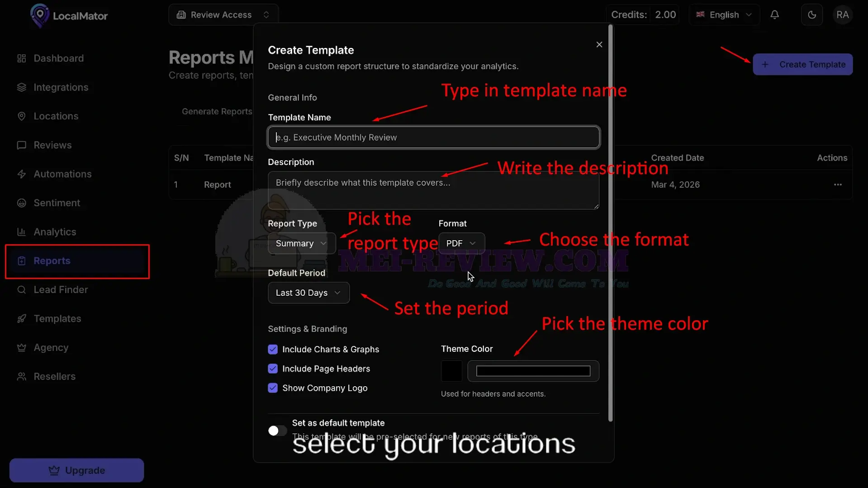Screen dimensions: 868x488
Task: Click the Agency crown icon
Action: [x=21, y=348]
